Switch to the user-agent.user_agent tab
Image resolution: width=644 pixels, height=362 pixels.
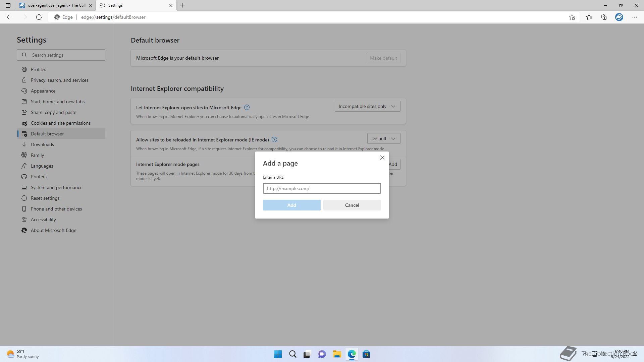pos(56,5)
